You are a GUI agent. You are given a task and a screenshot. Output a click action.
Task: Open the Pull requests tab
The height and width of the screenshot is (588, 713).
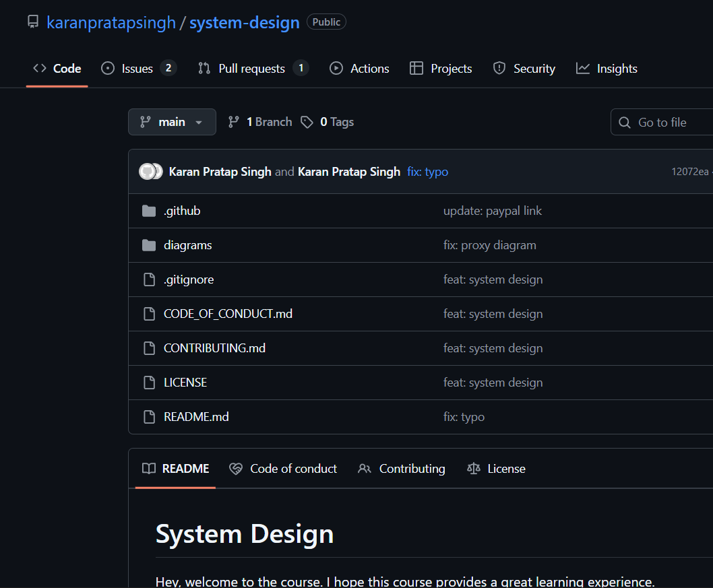(253, 69)
